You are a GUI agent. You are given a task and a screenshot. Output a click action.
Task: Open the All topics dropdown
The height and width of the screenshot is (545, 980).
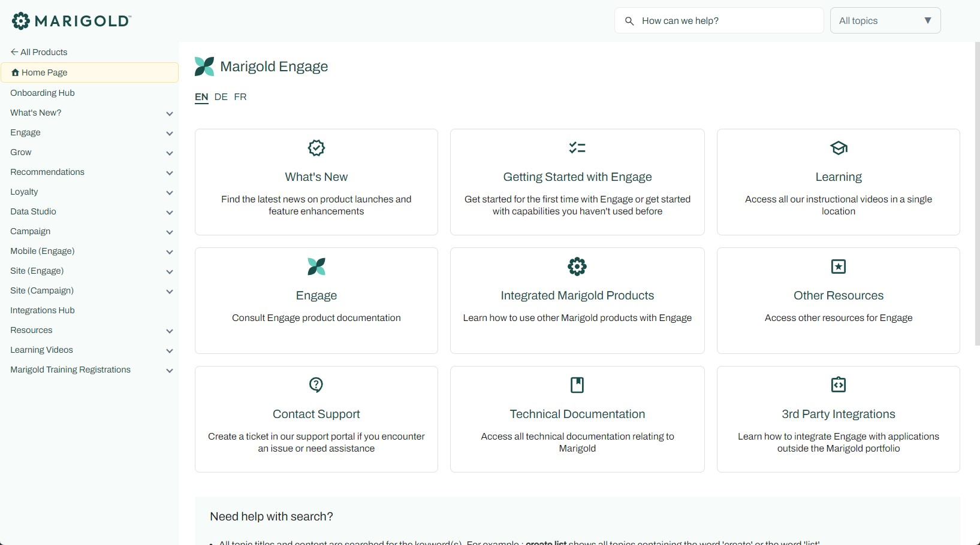(885, 21)
